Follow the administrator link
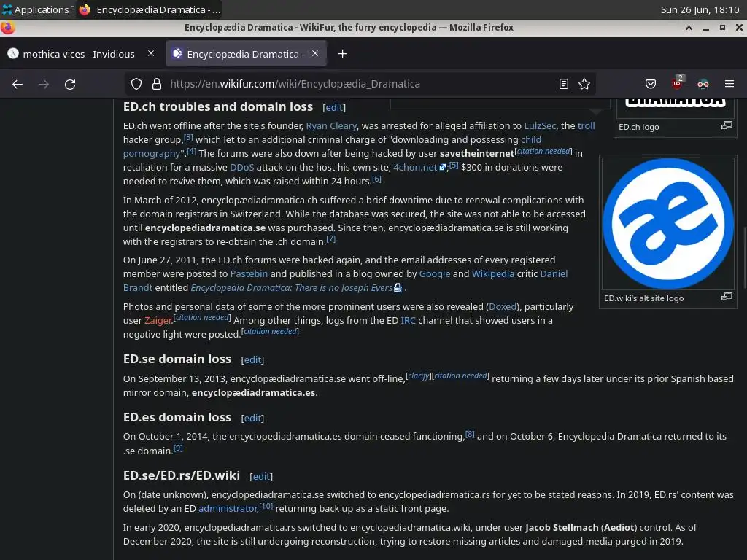 pyautogui.click(x=228, y=508)
